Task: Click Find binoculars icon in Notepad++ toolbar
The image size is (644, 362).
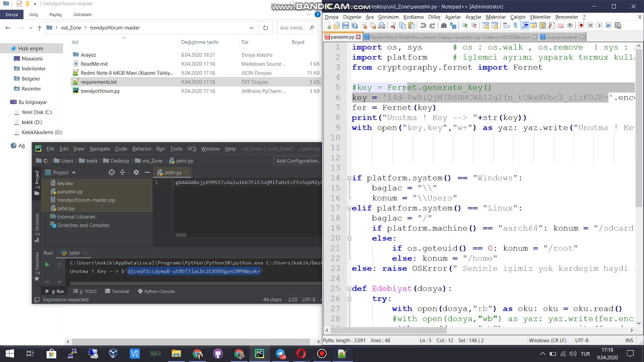Action: point(444,26)
